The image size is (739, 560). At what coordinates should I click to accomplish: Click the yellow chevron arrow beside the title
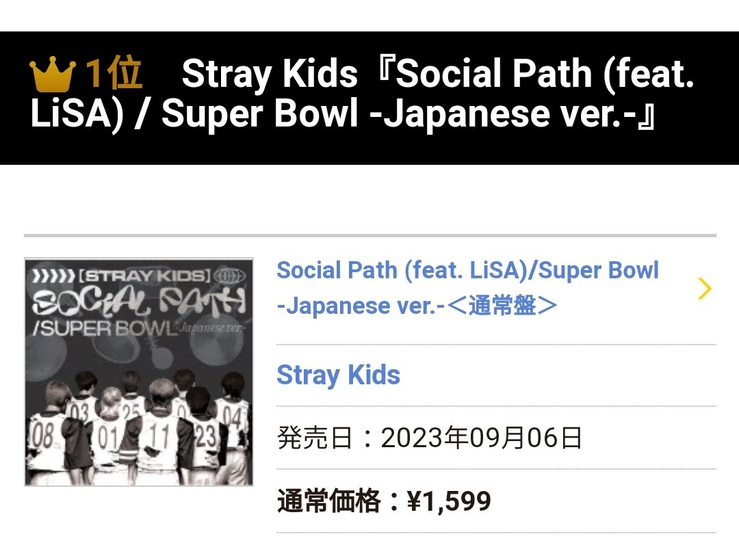coord(704,289)
